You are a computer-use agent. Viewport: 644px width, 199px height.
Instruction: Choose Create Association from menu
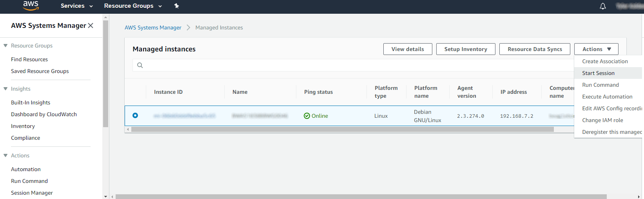[608, 61]
